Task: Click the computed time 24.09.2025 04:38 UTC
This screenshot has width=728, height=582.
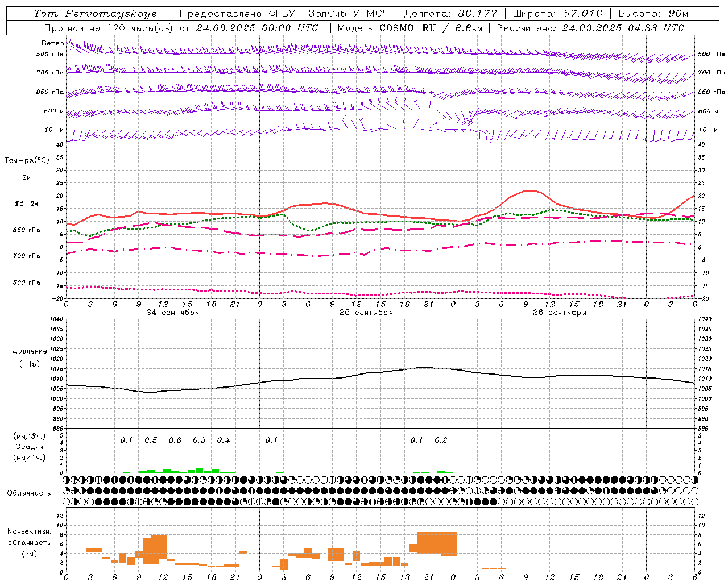Action: coord(623,28)
